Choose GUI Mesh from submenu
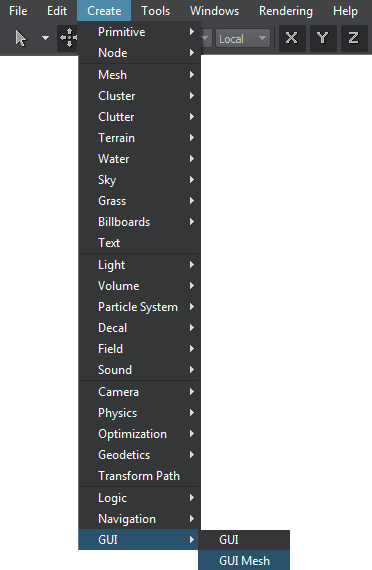 pyautogui.click(x=244, y=561)
